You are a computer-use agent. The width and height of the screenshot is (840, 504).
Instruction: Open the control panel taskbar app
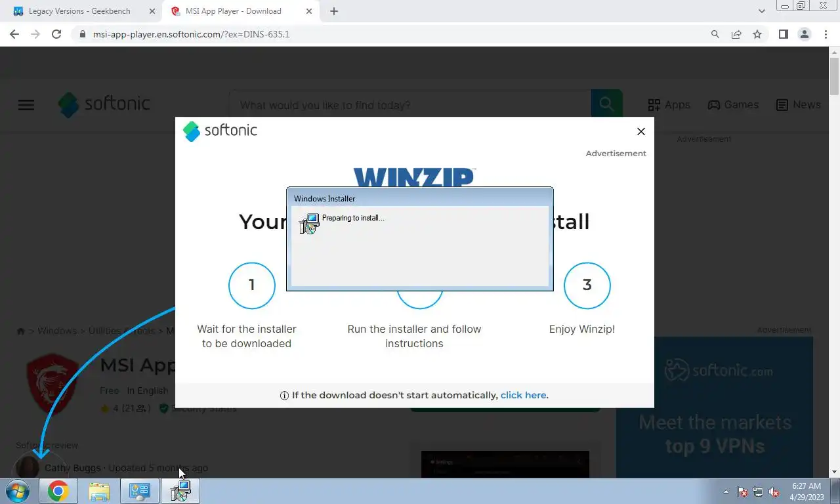[x=140, y=491]
